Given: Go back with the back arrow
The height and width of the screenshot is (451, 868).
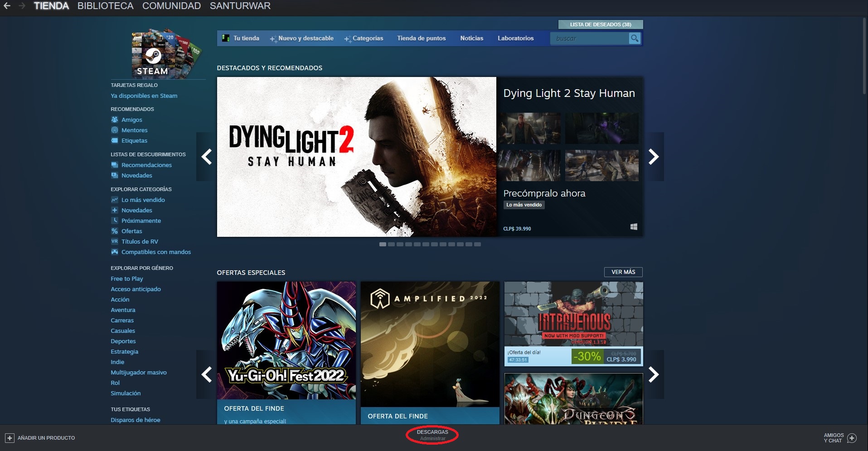Looking at the screenshot, I should pos(7,6).
